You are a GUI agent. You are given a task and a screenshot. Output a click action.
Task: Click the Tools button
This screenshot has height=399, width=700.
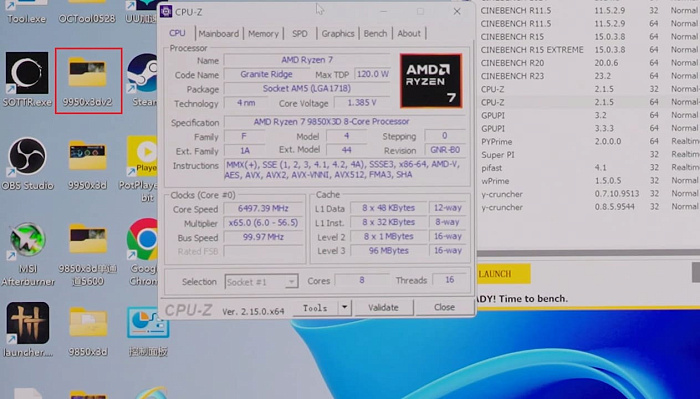click(x=315, y=308)
